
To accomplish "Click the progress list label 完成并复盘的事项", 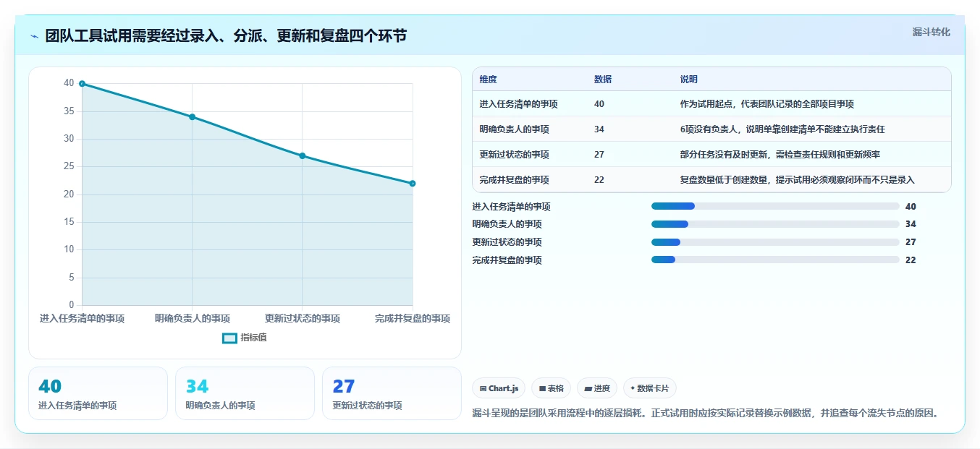I will coord(507,260).
